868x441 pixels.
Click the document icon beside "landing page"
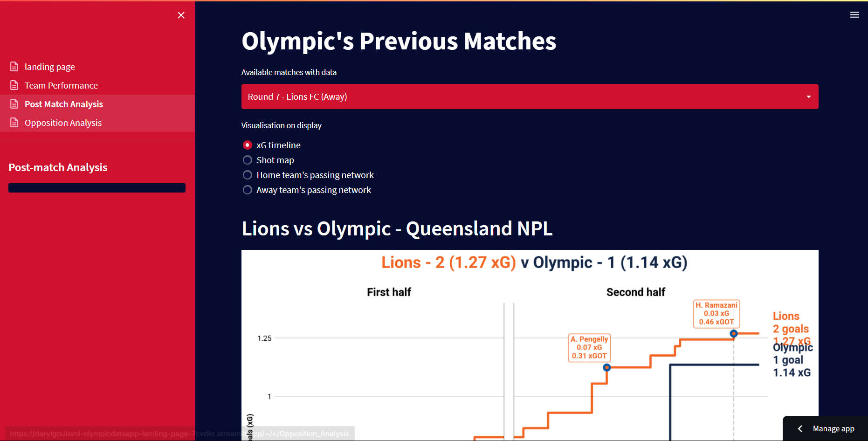[14, 66]
